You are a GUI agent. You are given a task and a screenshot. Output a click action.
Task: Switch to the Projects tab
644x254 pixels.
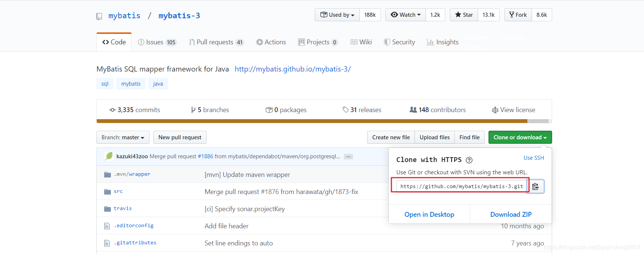318,42
